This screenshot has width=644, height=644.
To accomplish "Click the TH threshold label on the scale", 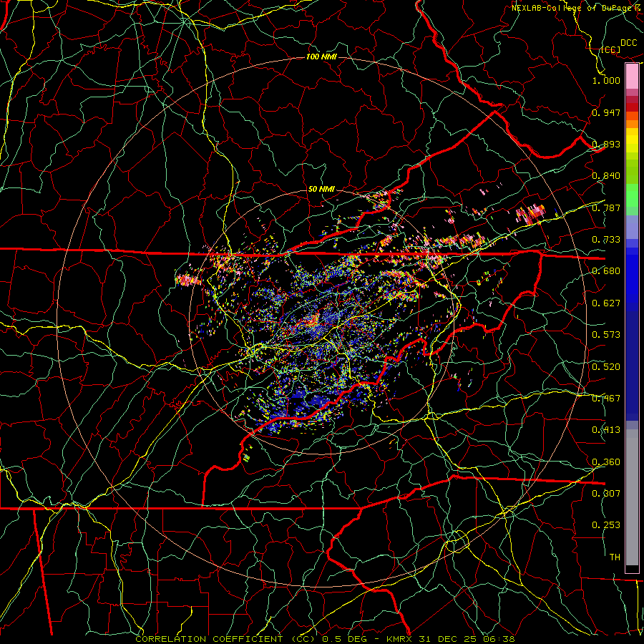I will click(x=615, y=557).
